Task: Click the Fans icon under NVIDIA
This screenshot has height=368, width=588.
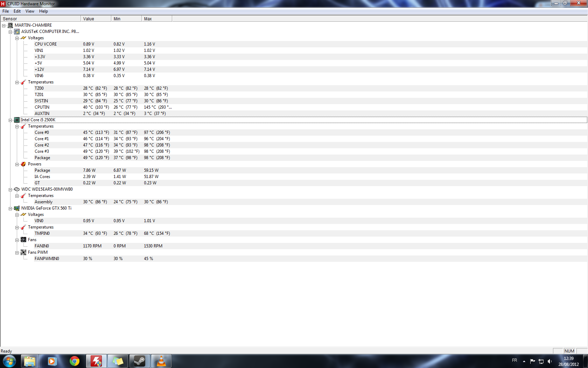Action: pos(23,240)
